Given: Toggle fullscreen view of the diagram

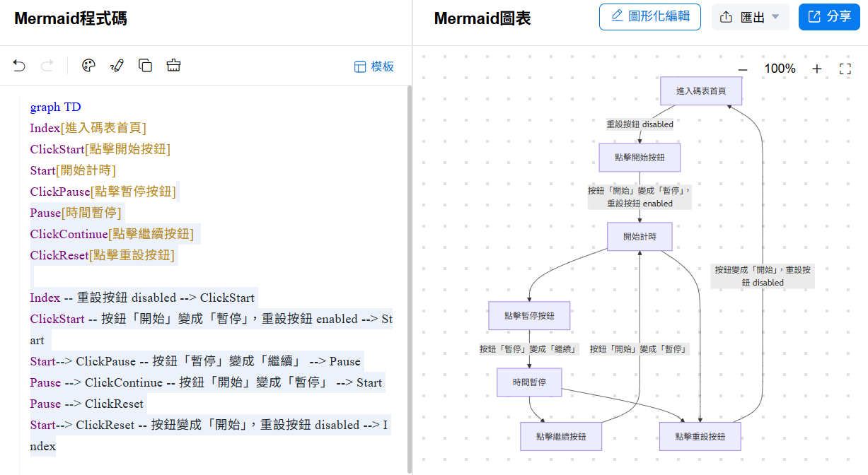Looking at the screenshot, I should [x=845, y=69].
